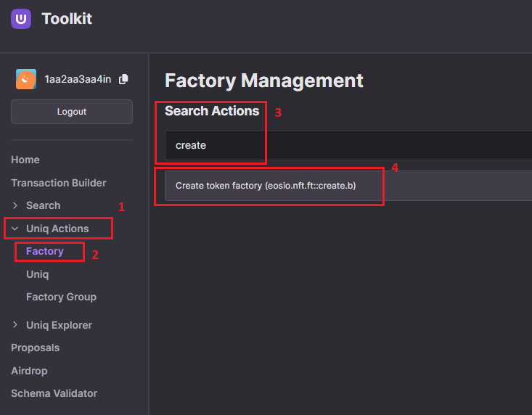532x415 pixels.
Task: Click the Toolkit title text
Action: click(x=67, y=19)
